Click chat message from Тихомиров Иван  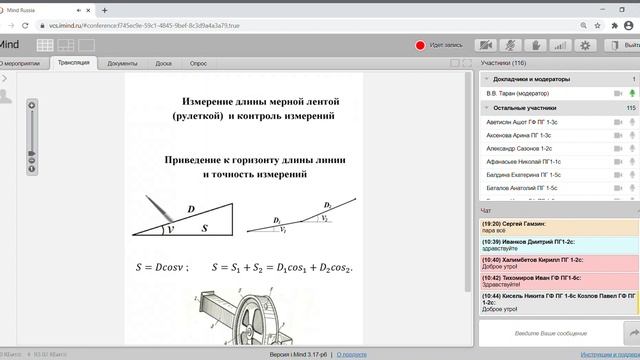click(559, 281)
